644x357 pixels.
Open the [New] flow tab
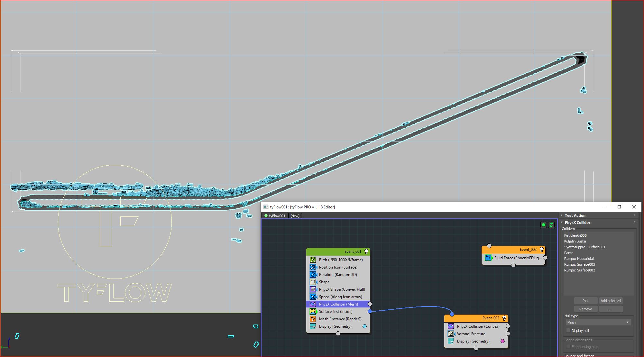pos(295,216)
